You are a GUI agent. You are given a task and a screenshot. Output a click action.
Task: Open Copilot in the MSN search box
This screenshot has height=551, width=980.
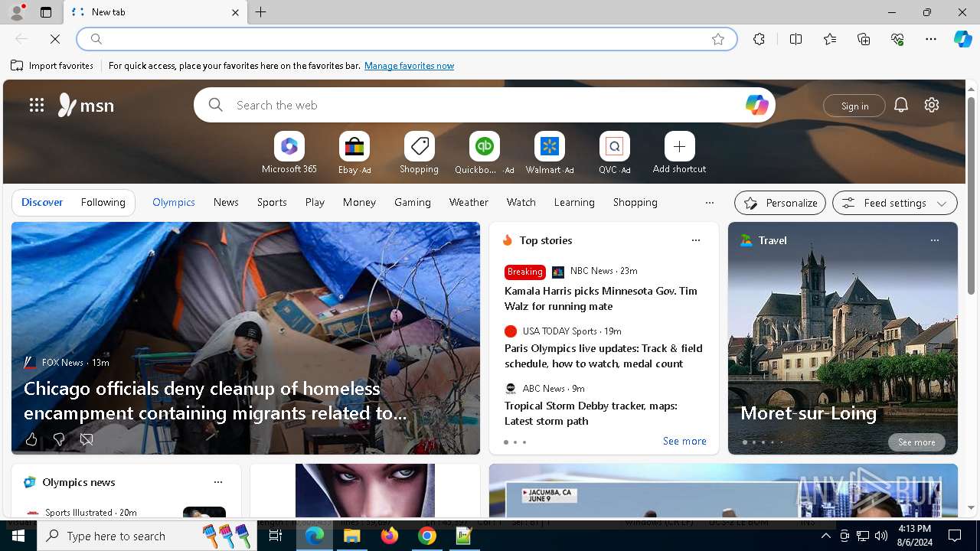pos(756,105)
